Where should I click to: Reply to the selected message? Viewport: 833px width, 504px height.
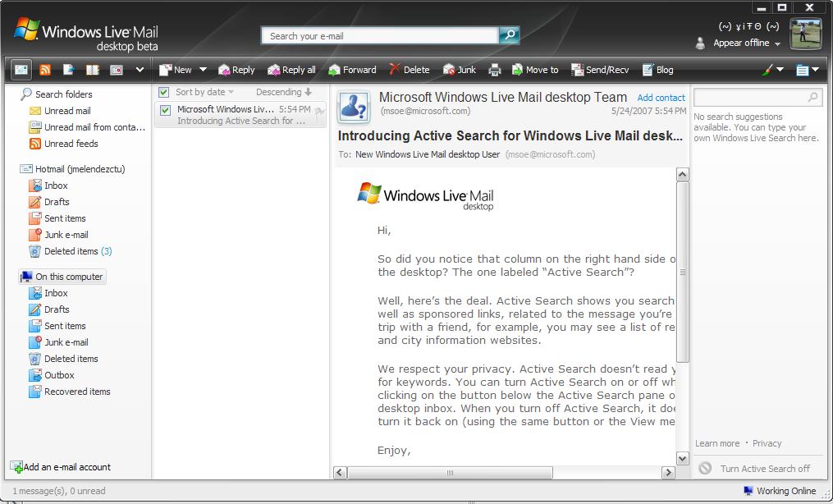click(x=236, y=70)
